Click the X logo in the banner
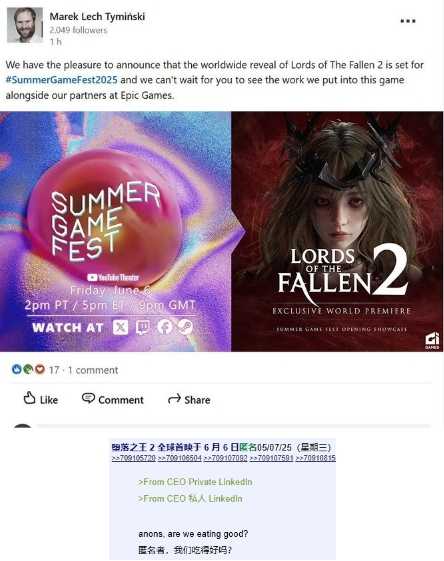The height and width of the screenshot is (561, 444). [x=121, y=327]
